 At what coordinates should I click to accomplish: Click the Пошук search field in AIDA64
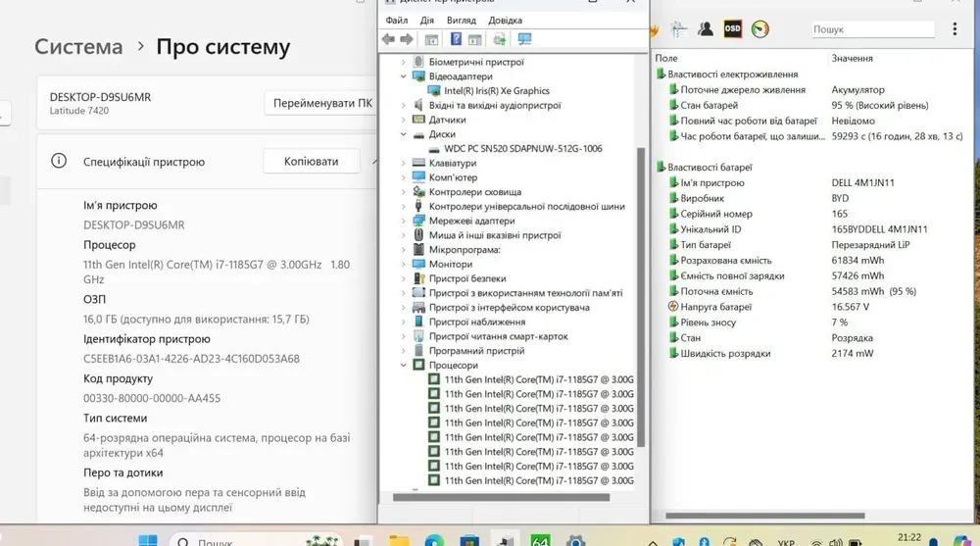pyautogui.click(x=872, y=29)
